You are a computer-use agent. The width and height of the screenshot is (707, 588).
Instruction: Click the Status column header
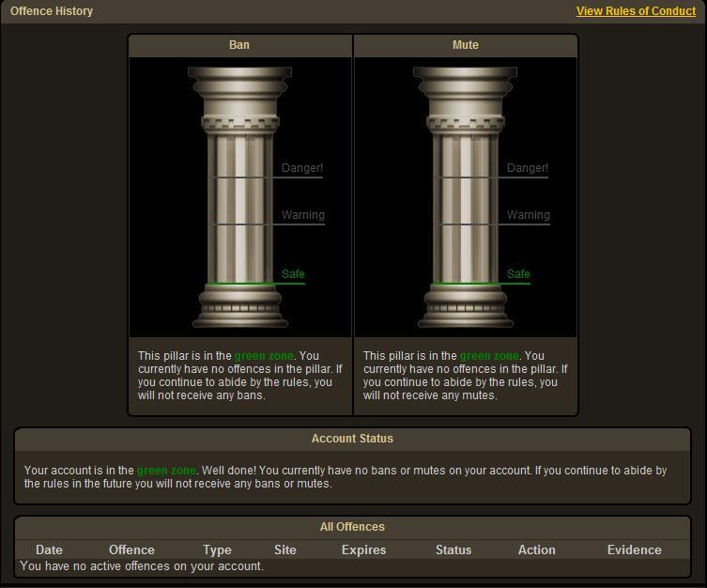(x=453, y=549)
